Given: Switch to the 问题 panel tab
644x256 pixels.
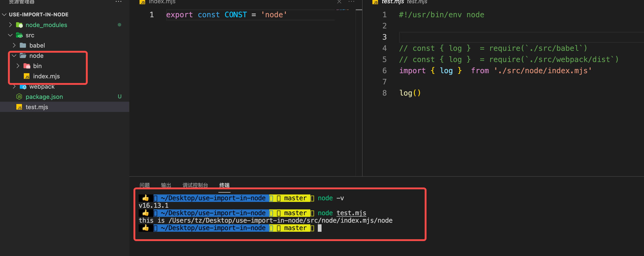Looking at the screenshot, I should click(144, 185).
